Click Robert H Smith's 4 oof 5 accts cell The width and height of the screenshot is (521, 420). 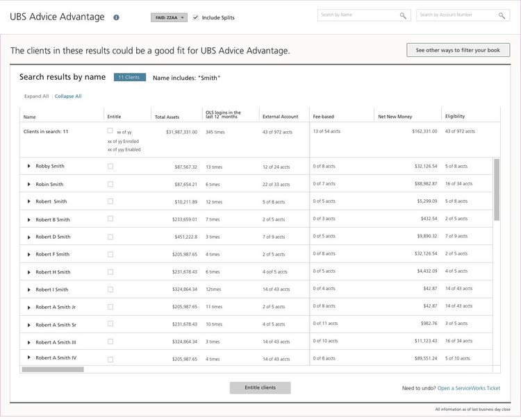tap(275, 272)
